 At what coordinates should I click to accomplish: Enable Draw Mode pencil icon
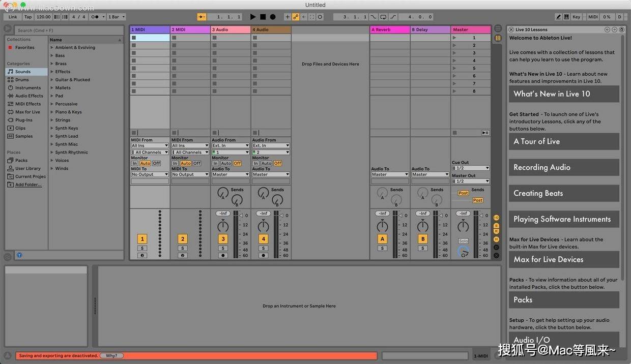click(x=558, y=17)
